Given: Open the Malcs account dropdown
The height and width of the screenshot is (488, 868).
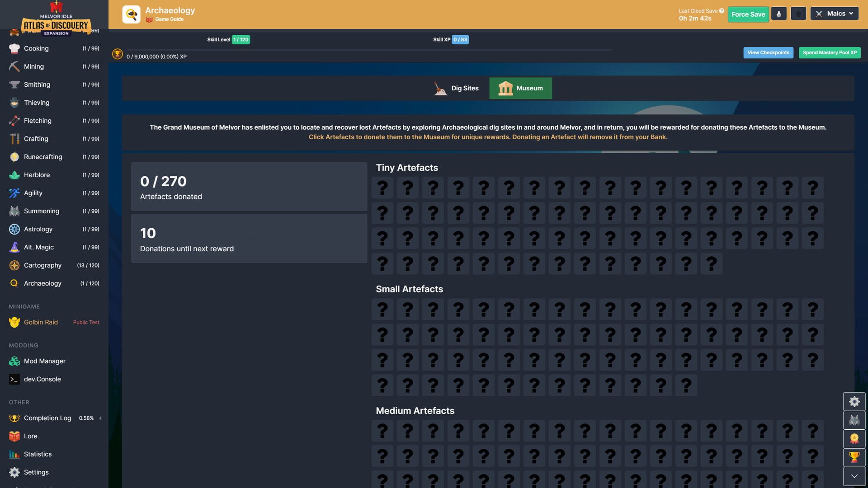Looking at the screenshot, I should point(834,13).
